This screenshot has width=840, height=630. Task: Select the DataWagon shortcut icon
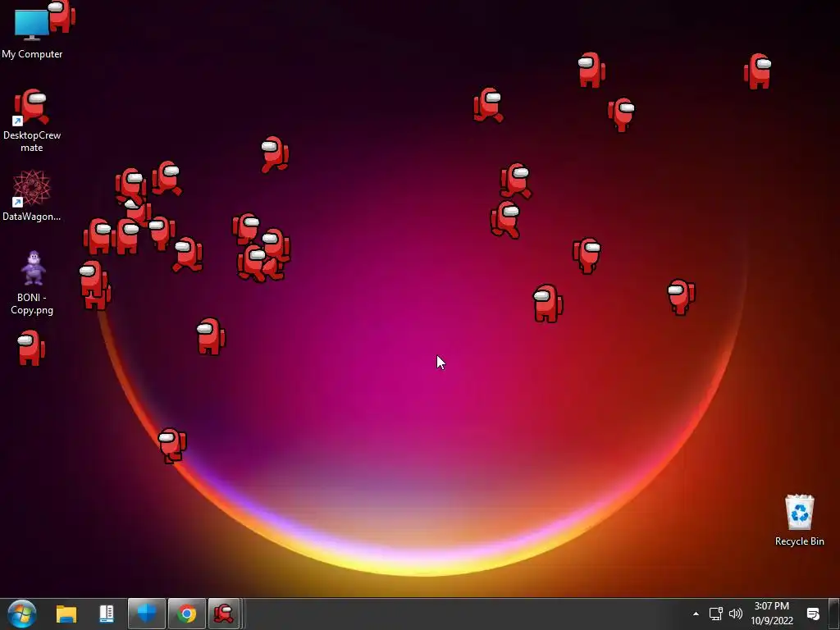coord(32,195)
